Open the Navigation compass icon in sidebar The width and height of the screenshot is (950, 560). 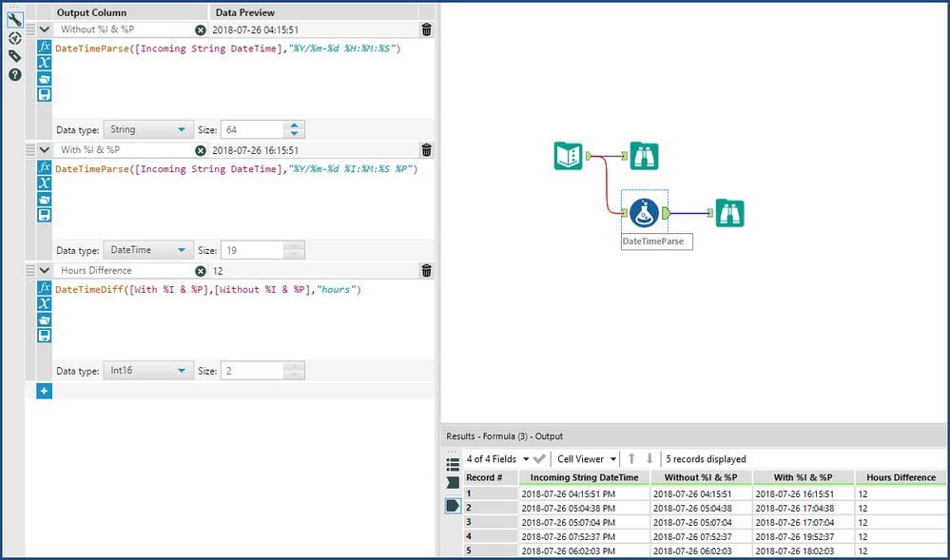pos(14,38)
